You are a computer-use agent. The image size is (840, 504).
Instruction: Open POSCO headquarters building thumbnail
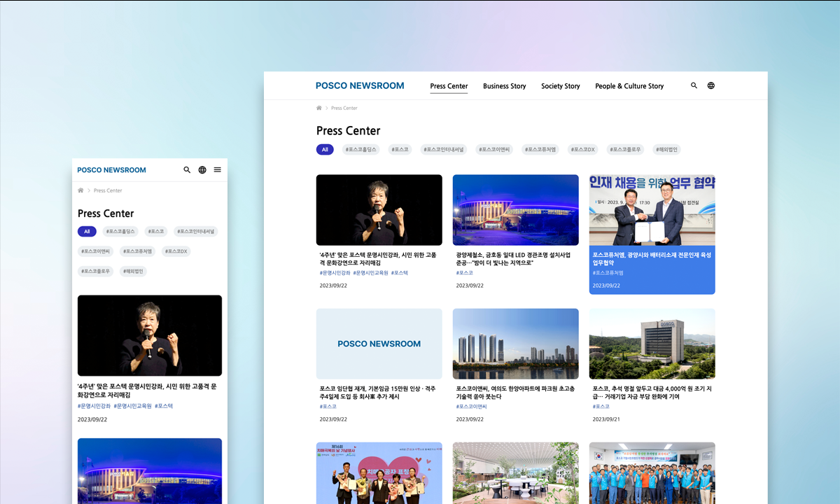[652, 344]
